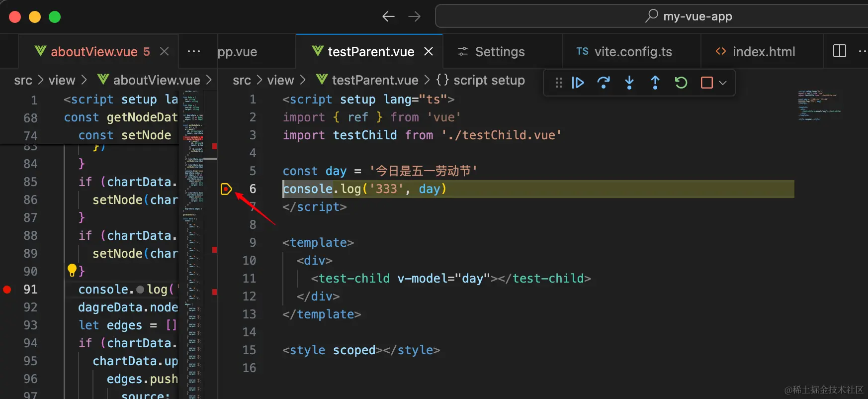Click 'view' in the left breadcrumb
The image size is (868, 399).
[x=62, y=80]
